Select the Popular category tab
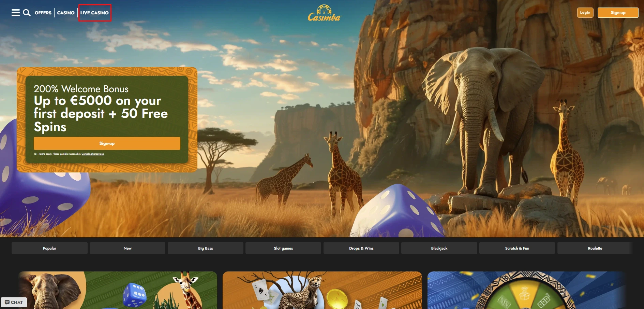Screen dimensions: 644x309 pos(49,248)
